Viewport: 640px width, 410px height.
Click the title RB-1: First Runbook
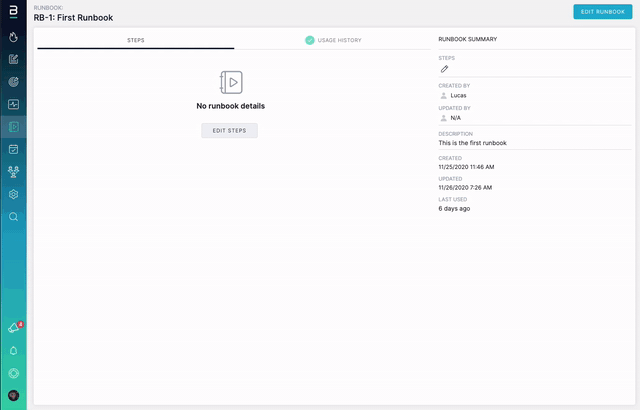73,18
